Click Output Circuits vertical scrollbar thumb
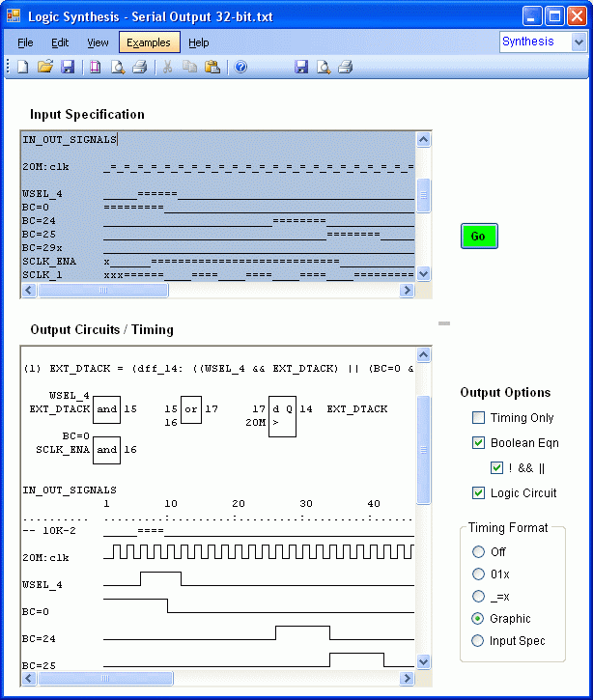The height and width of the screenshot is (700, 593). pos(423,450)
